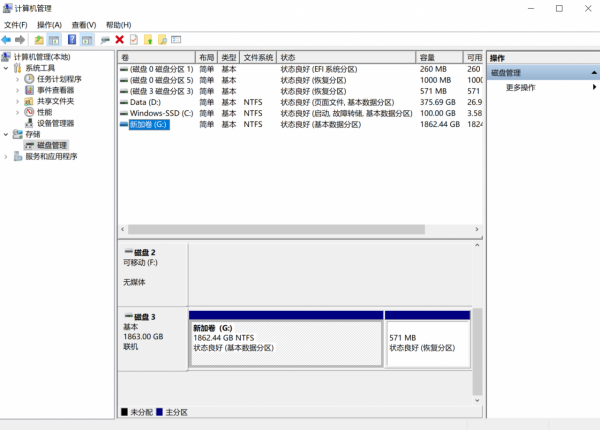This screenshot has height=430, width=600.
Task: Open the 操作(A) menu
Action: coord(49,25)
